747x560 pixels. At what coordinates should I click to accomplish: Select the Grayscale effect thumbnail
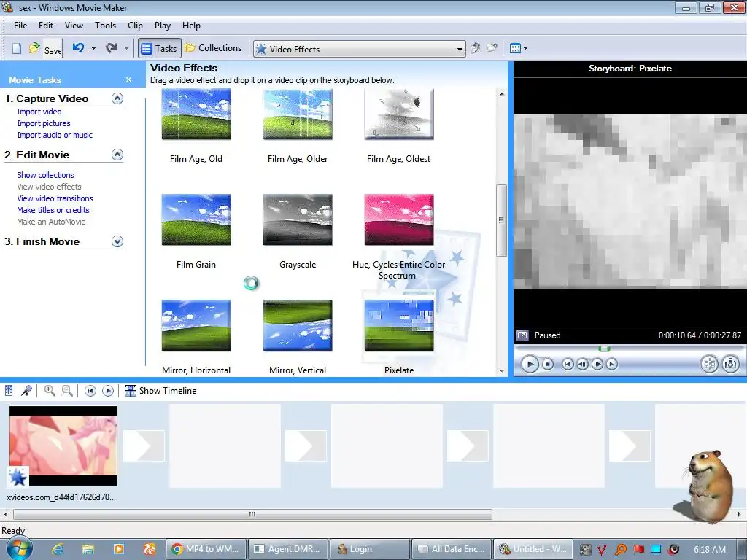(298, 219)
